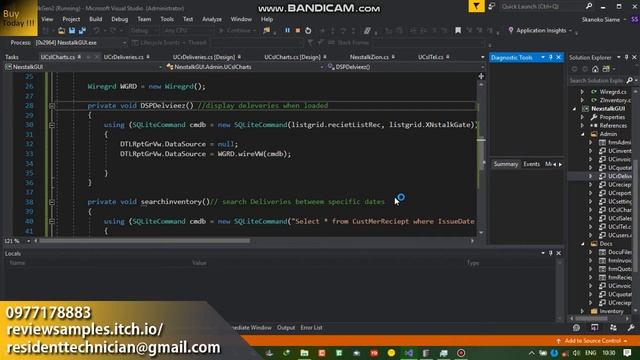
Task: Select Wiregrd.cs in Solution Explorer
Action: [x=612, y=92]
